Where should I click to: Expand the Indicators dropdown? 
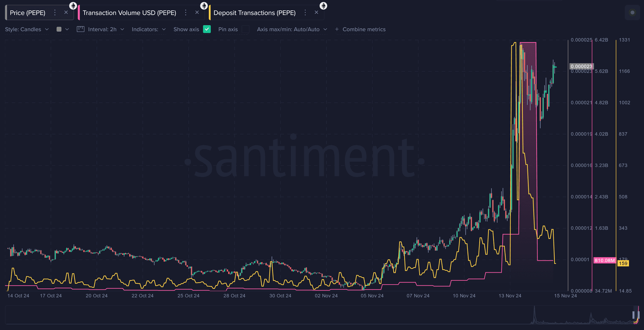148,29
